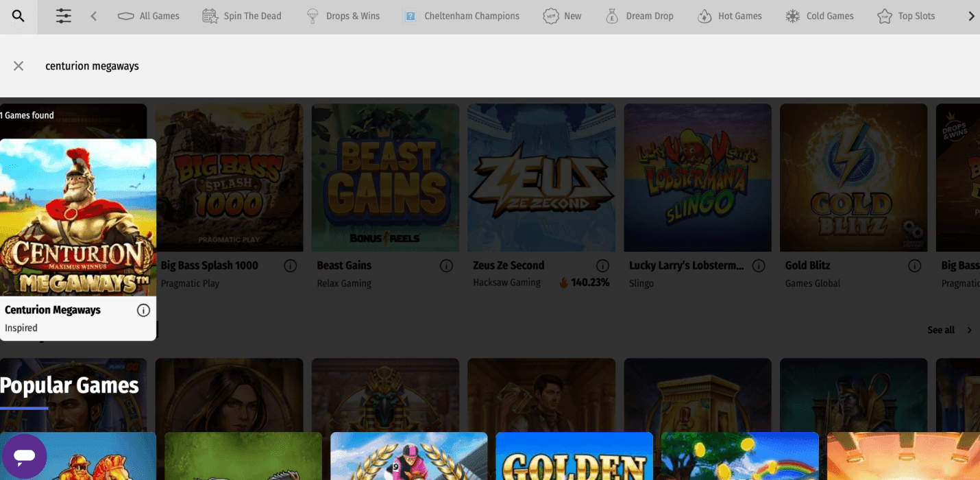Open the filter sliders icon
980x480 pixels.
(x=63, y=16)
